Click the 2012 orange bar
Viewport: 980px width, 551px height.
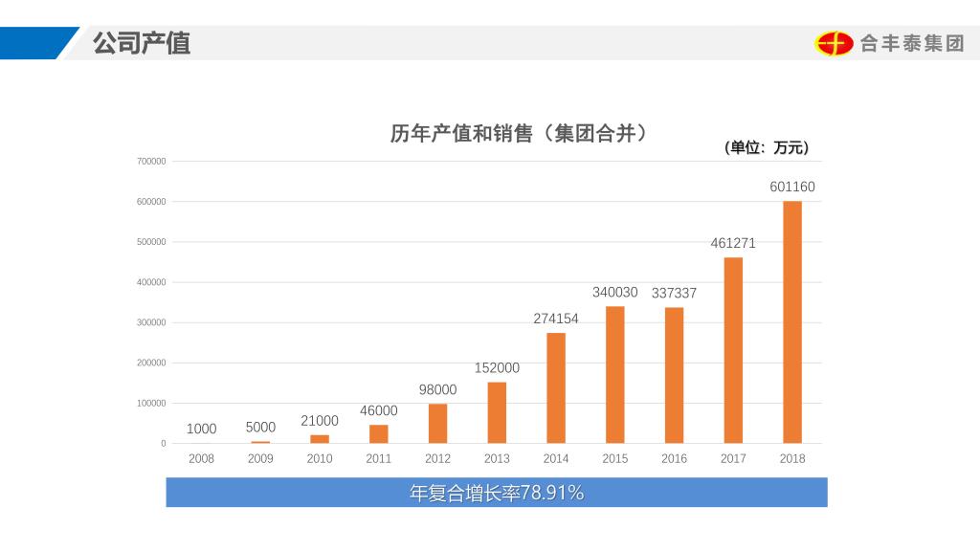(x=437, y=423)
